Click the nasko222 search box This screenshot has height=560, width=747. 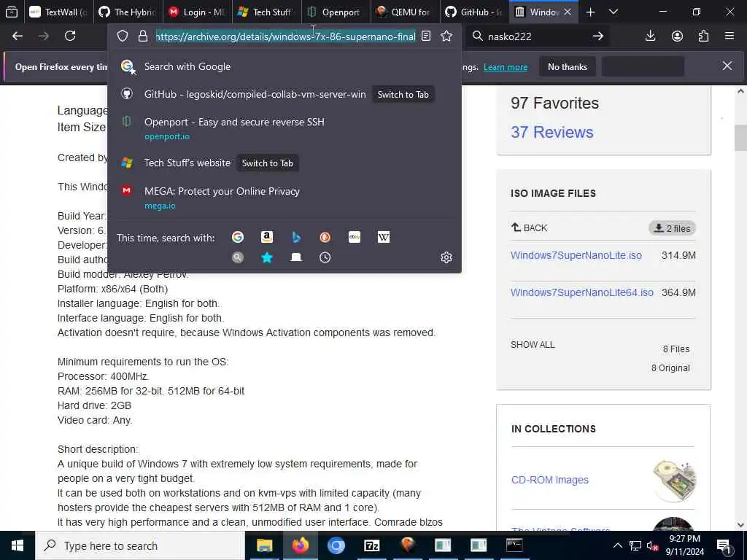tap(536, 36)
